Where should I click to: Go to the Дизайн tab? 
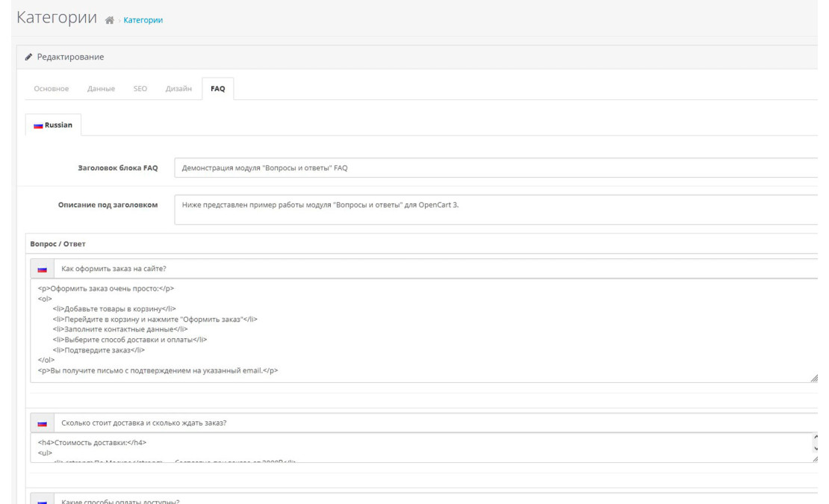coord(178,89)
